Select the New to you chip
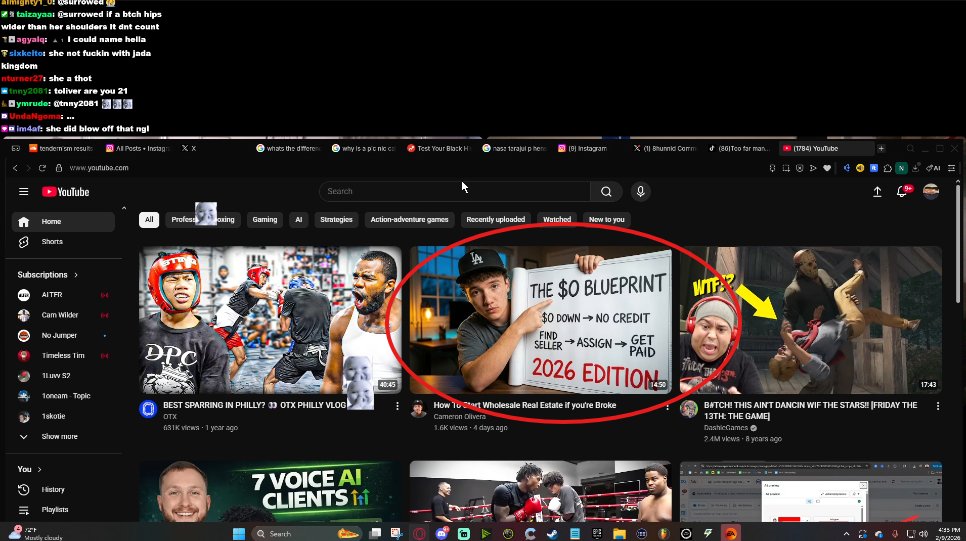 pyautogui.click(x=607, y=219)
